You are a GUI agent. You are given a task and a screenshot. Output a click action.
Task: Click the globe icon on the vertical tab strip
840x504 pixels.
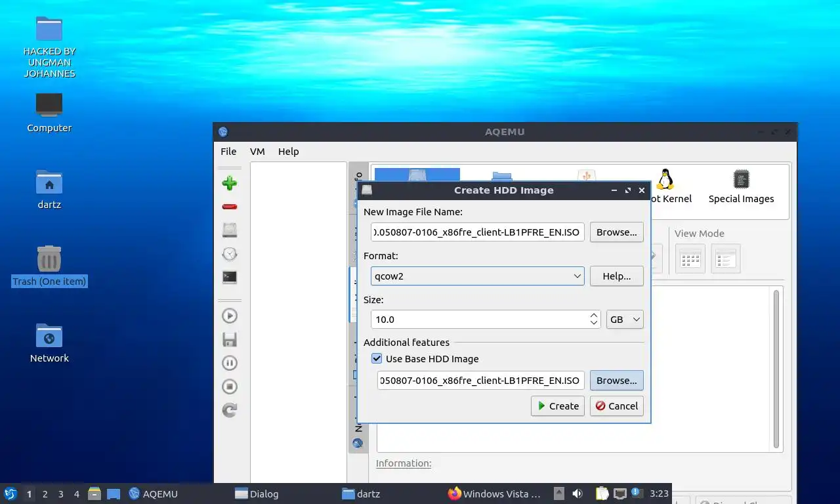[358, 443]
